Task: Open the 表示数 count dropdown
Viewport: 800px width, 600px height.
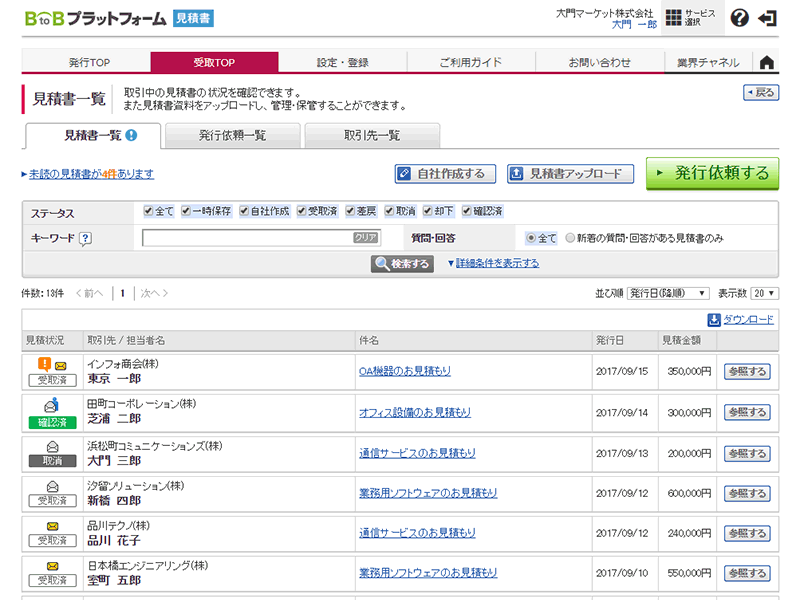Action: 764,293
